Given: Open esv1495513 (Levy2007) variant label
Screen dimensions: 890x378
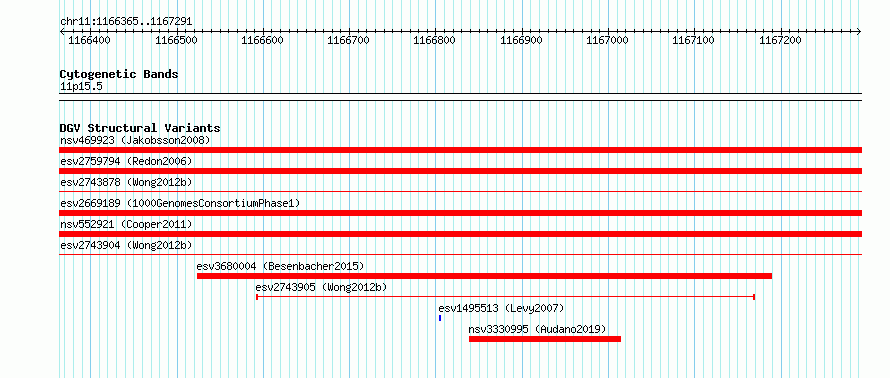Looking at the screenshot, I should (x=501, y=308).
